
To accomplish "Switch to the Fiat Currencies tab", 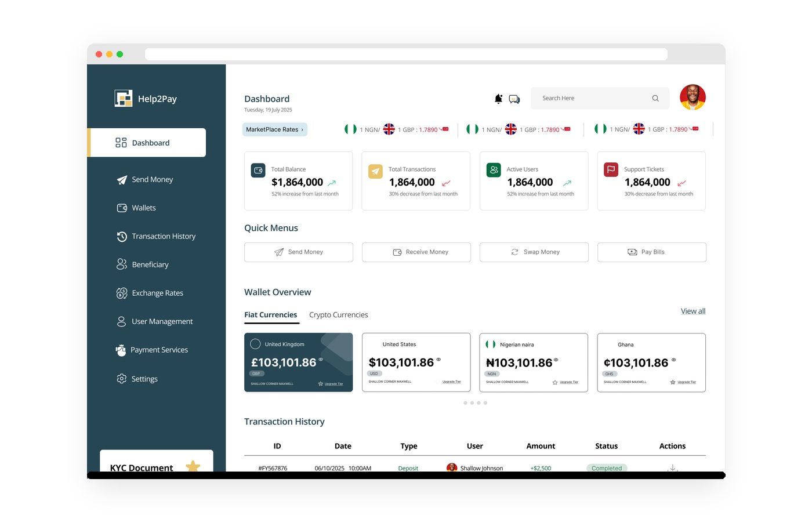I will tap(271, 315).
